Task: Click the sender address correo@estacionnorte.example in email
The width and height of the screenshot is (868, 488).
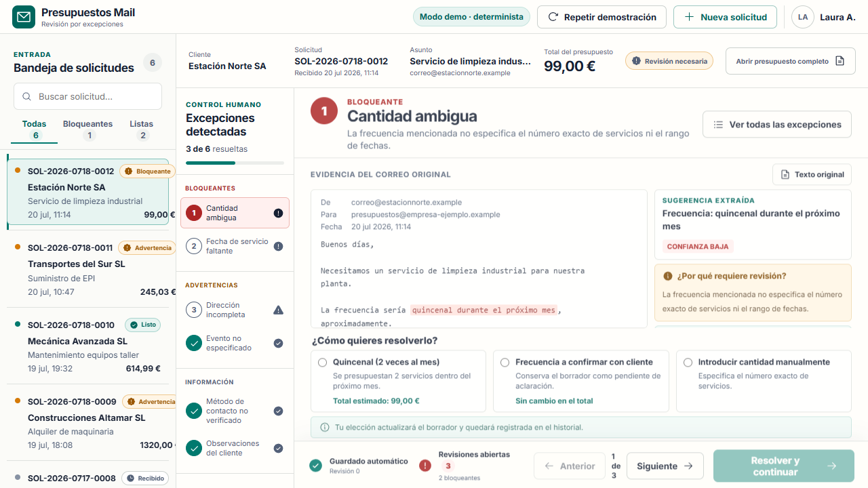Action: click(406, 202)
